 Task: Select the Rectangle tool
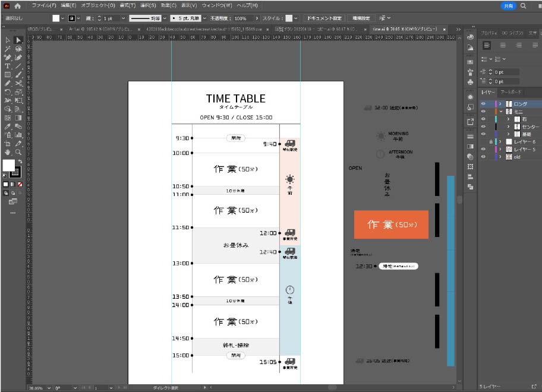tap(8, 75)
